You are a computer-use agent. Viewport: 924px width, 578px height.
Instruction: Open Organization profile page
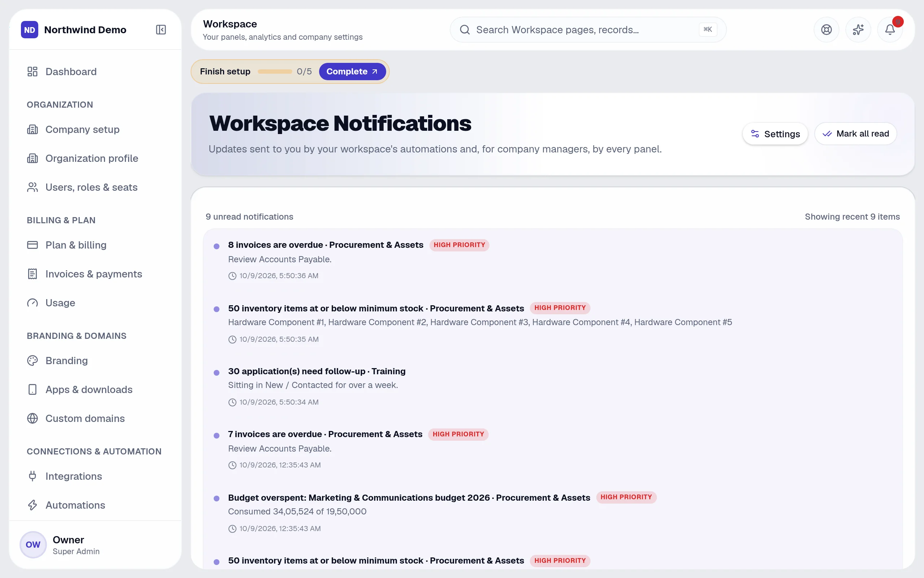pos(95,158)
